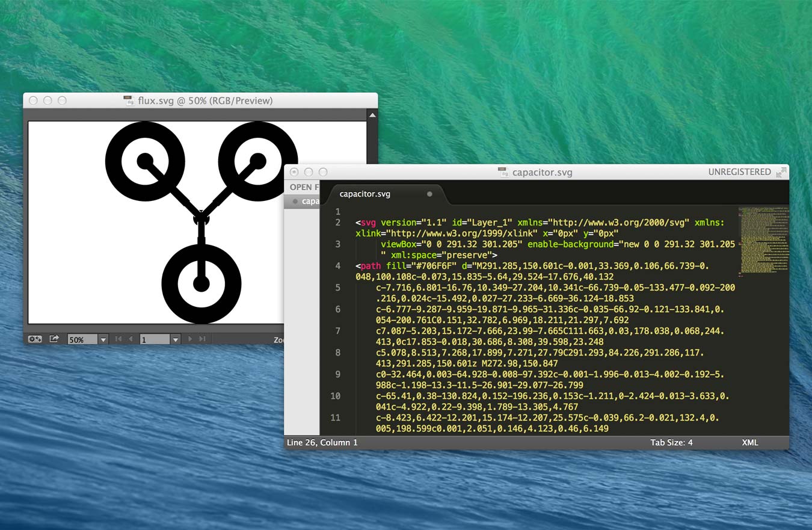Click line number 11 in the gutter

(335, 418)
